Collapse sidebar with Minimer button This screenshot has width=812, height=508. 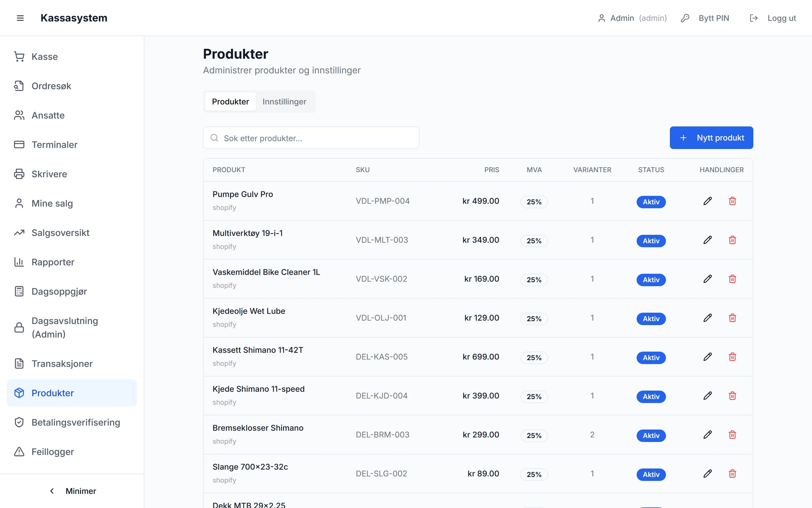tap(72, 491)
